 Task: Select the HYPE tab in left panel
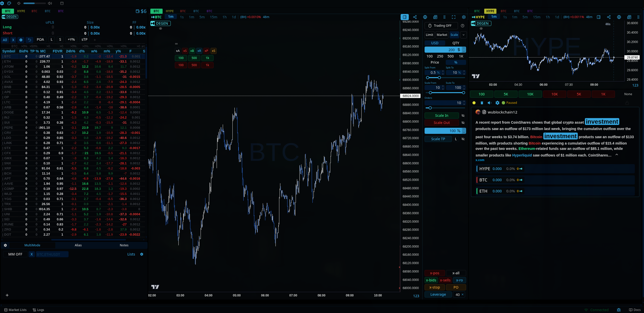[x=21, y=11]
